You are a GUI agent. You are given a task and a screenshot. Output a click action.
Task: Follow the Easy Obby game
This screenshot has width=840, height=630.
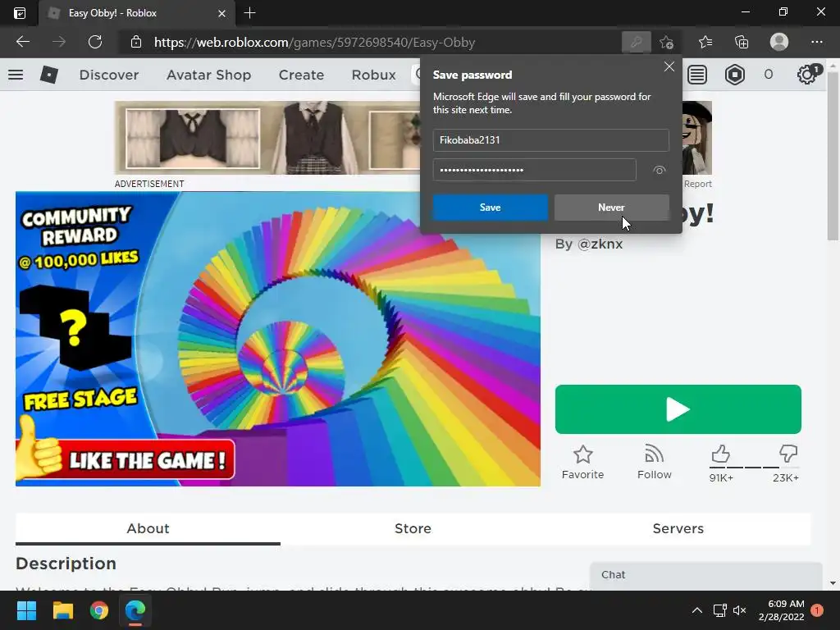click(x=654, y=463)
